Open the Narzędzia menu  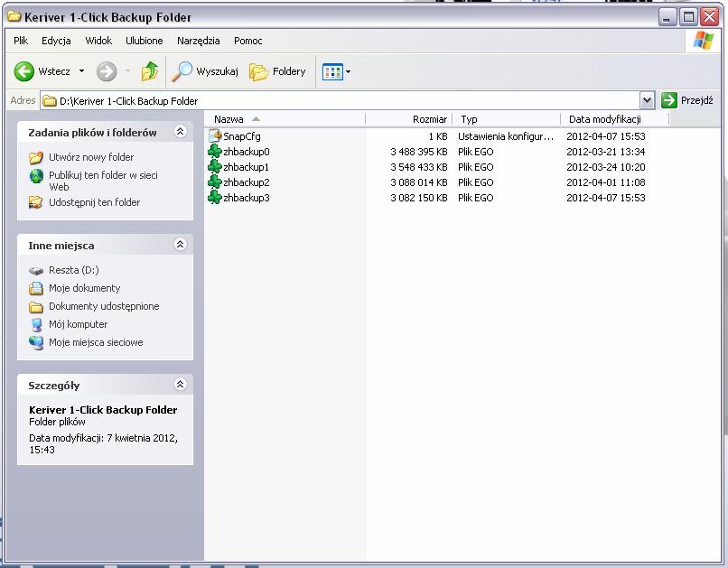click(x=198, y=41)
